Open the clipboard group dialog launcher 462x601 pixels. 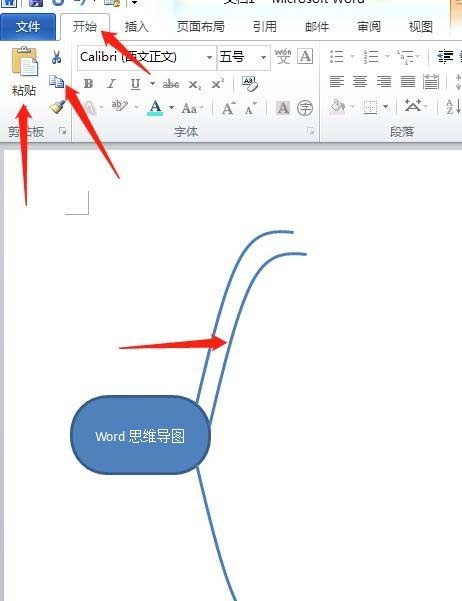click(x=62, y=131)
